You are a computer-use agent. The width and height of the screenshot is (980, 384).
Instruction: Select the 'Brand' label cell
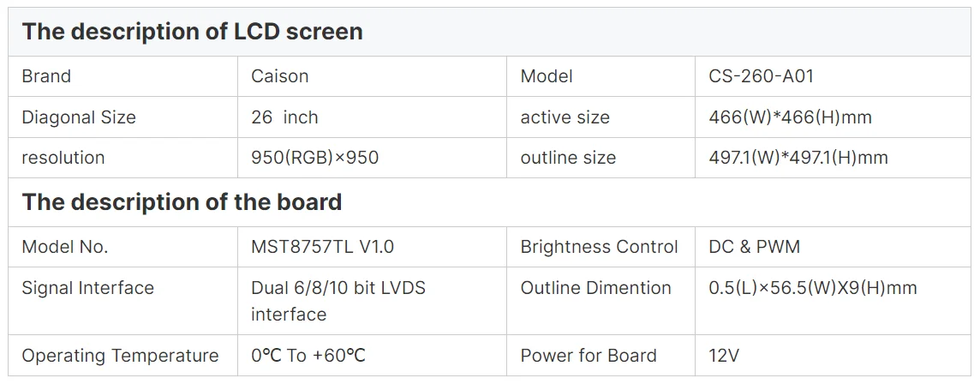pos(46,76)
